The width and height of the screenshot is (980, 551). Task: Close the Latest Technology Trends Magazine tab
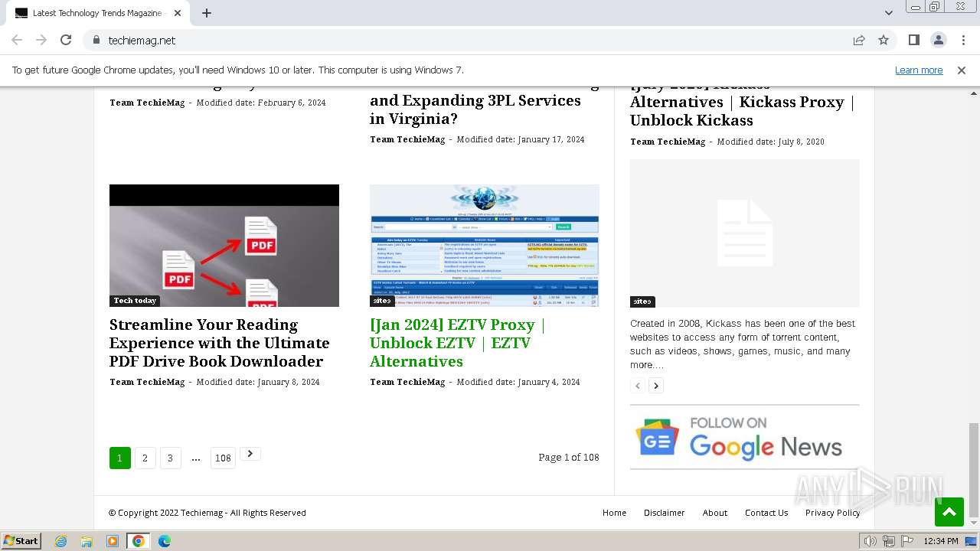pos(178,13)
